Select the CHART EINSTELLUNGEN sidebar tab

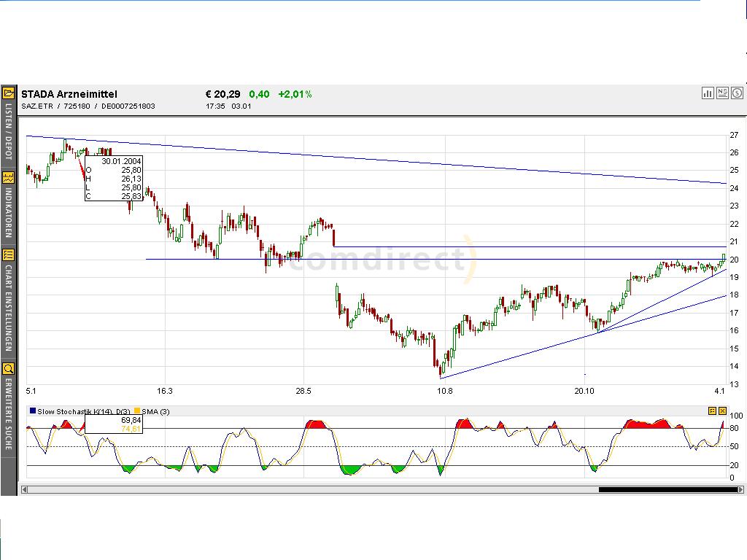point(8,308)
